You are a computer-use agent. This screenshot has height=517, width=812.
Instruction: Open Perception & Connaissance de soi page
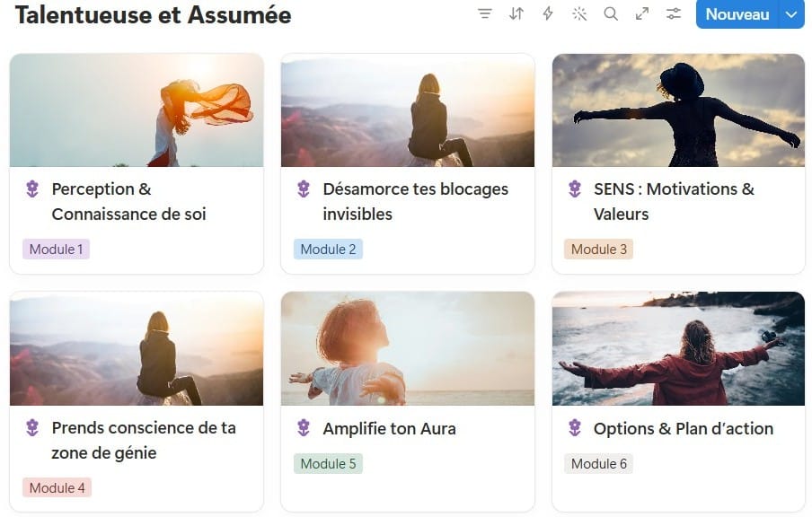[x=128, y=201]
